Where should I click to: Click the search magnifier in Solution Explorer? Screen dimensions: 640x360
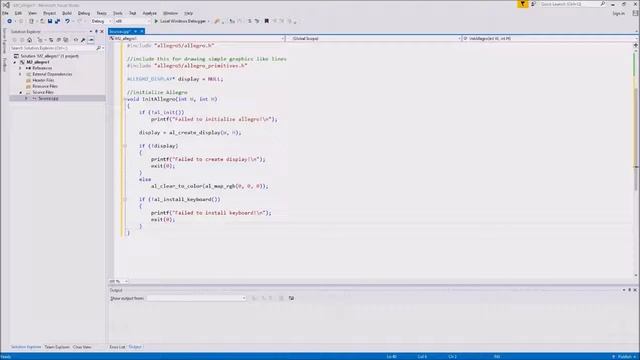pos(98,48)
